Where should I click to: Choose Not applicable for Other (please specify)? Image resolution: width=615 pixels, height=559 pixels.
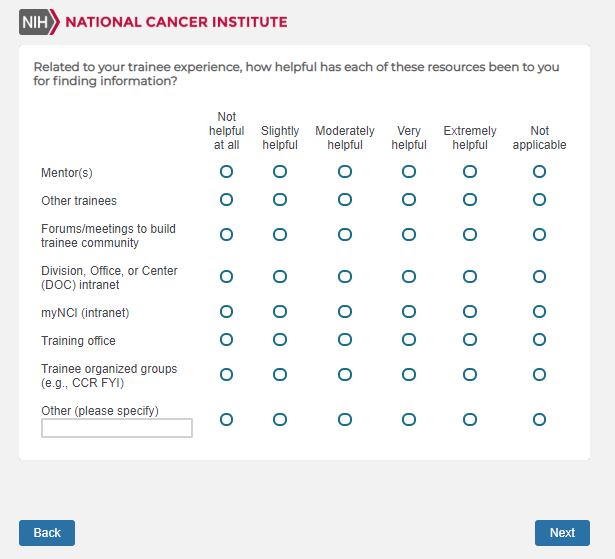[540, 419]
